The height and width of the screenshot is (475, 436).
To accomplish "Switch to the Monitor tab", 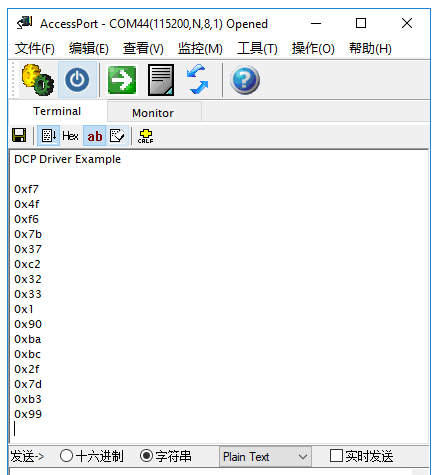I will (x=153, y=113).
